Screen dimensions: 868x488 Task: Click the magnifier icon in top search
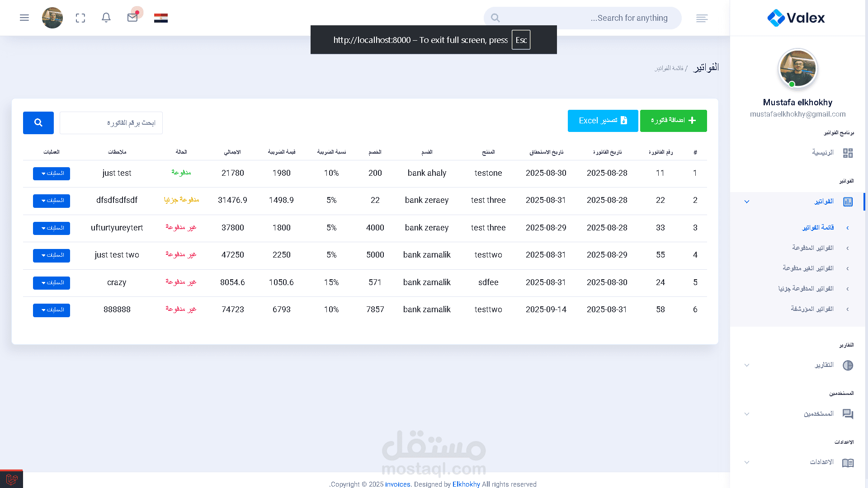coord(495,18)
